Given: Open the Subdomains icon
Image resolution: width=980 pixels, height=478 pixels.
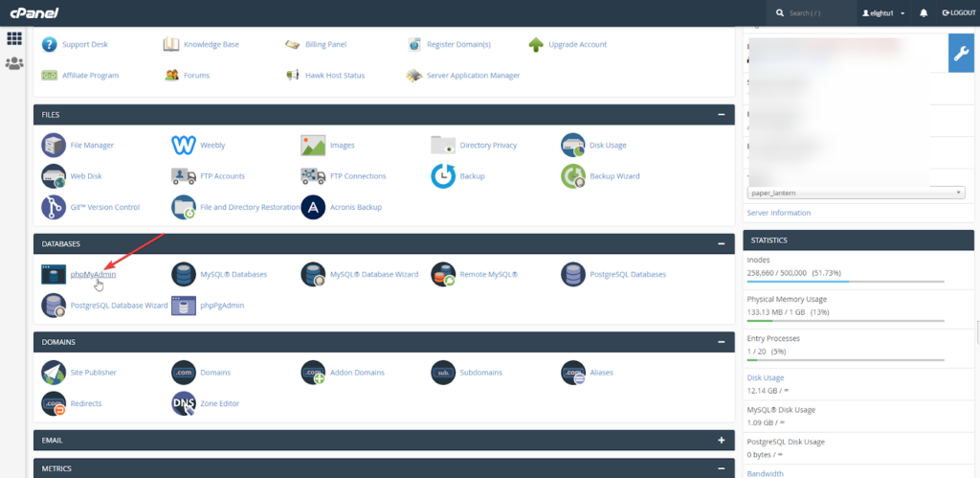Looking at the screenshot, I should [443, 373].
